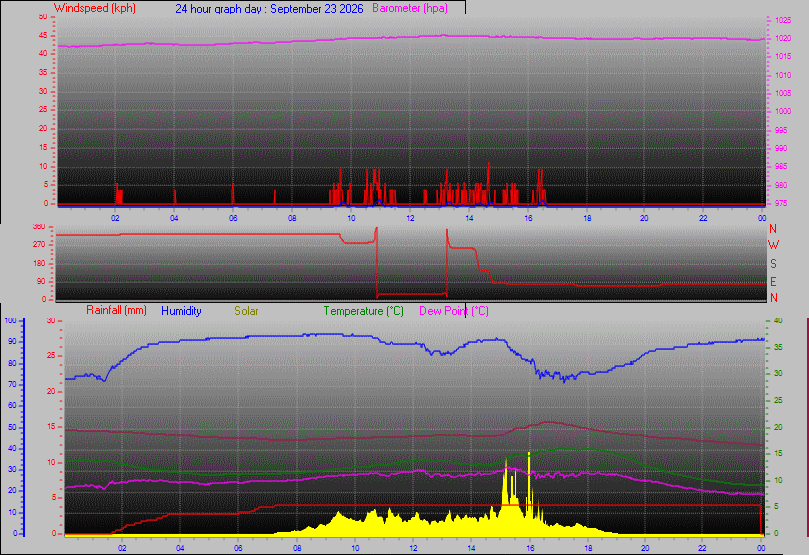Click the wind direction S label
The image size is (809, 555).
tap(773, 264)
